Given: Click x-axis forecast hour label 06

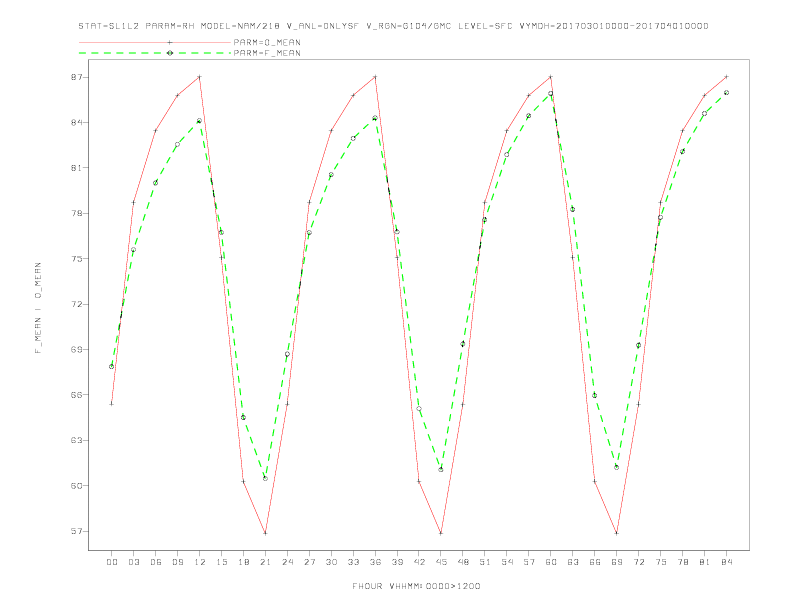Looking at the screenshot, I should tap(156, 562).
